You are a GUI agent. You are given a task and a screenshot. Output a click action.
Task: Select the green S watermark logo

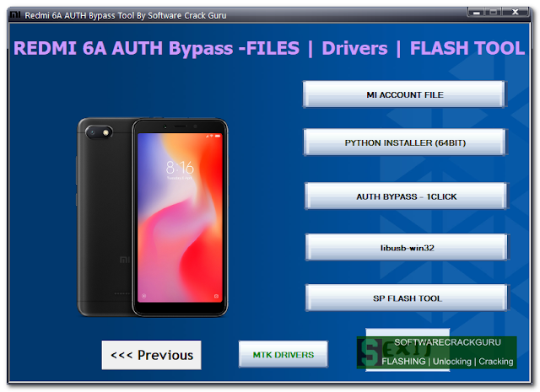pyautogui.click(x=369, y=352)
